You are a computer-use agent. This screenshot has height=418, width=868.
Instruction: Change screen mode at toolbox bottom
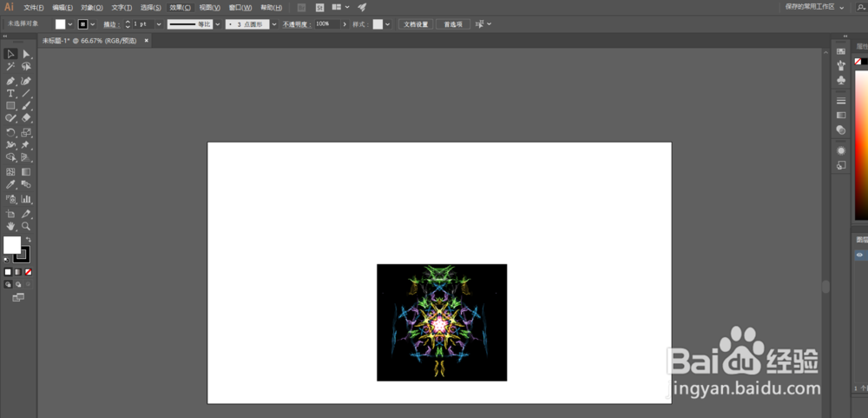18,298
